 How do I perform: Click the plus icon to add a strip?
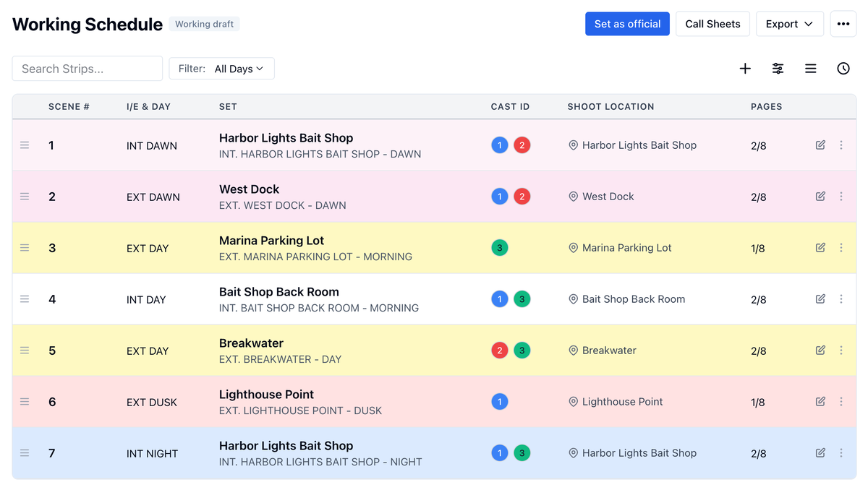[x=745, y=69]
